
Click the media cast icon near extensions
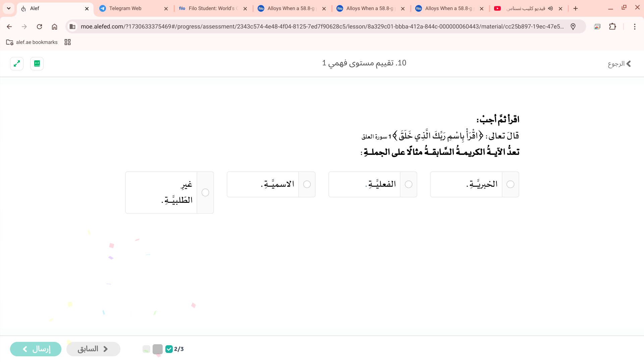pyautogui.click(x=597, y=26)
